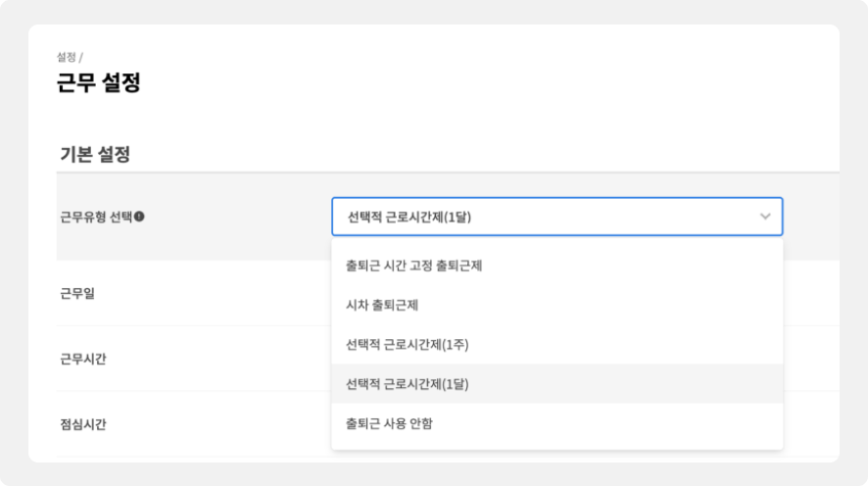Go back via the 설정 breadcrumb
The width and height of the screenshot is (868, 486).
coord(66,58)
